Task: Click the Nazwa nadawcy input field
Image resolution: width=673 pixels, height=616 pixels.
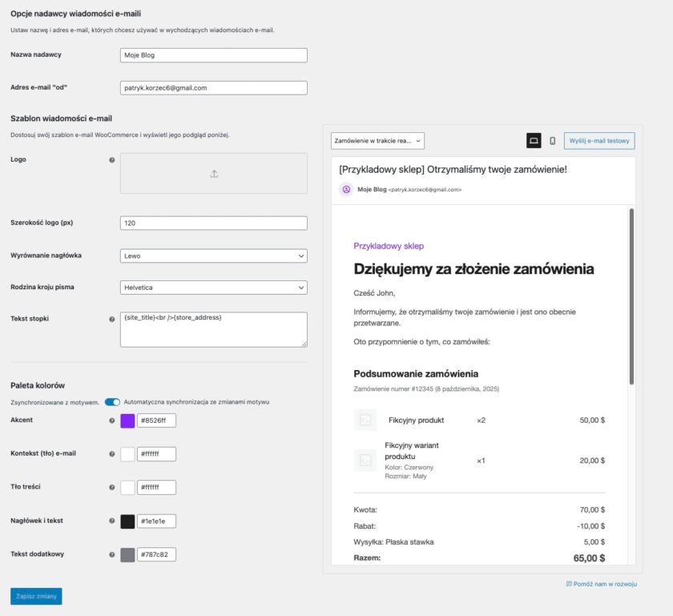Action: tap(212, 54)
